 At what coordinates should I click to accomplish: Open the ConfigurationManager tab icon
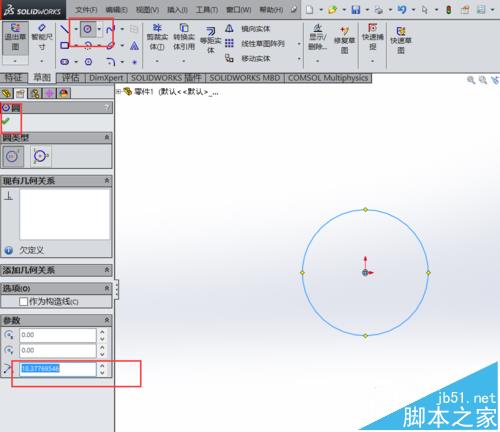tap(35, 93)
